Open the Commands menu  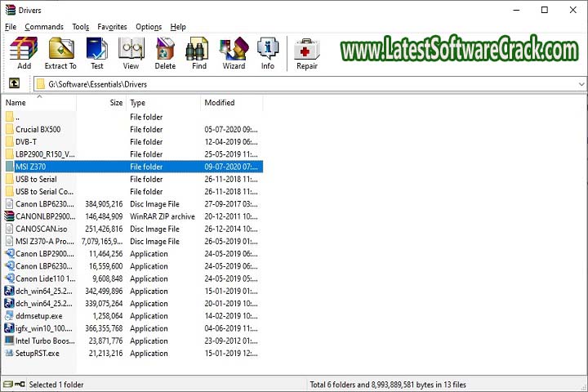(x=44, y=27)
